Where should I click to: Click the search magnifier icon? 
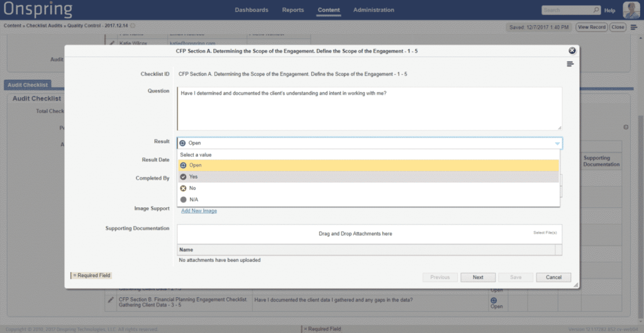pos(596,10)
